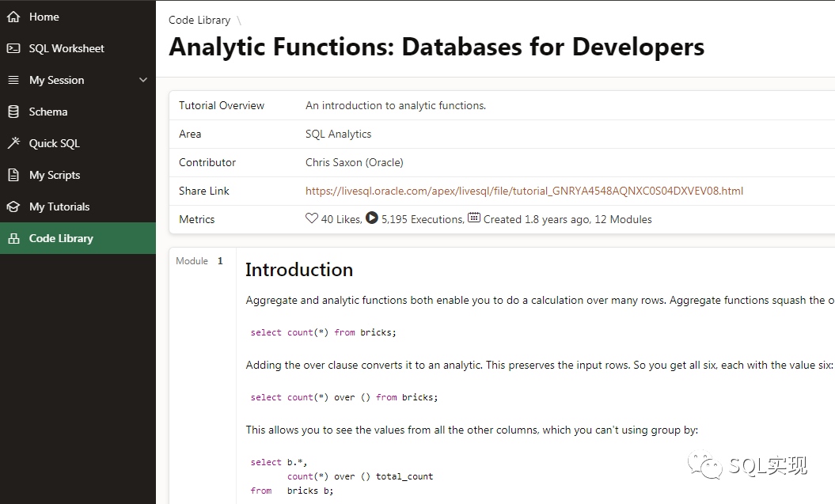835x504 pixels.
Task: Click the Tutorial Overview label
Action: click(222, 105)
